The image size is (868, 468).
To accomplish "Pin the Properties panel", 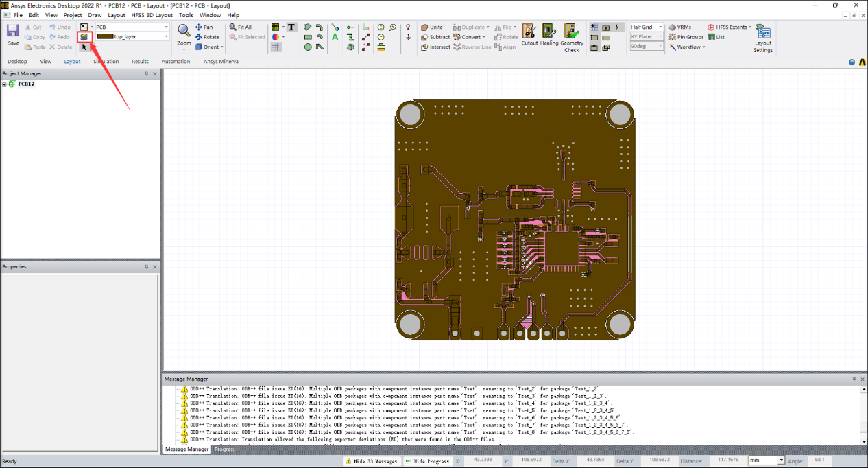I will click(146, 267).
